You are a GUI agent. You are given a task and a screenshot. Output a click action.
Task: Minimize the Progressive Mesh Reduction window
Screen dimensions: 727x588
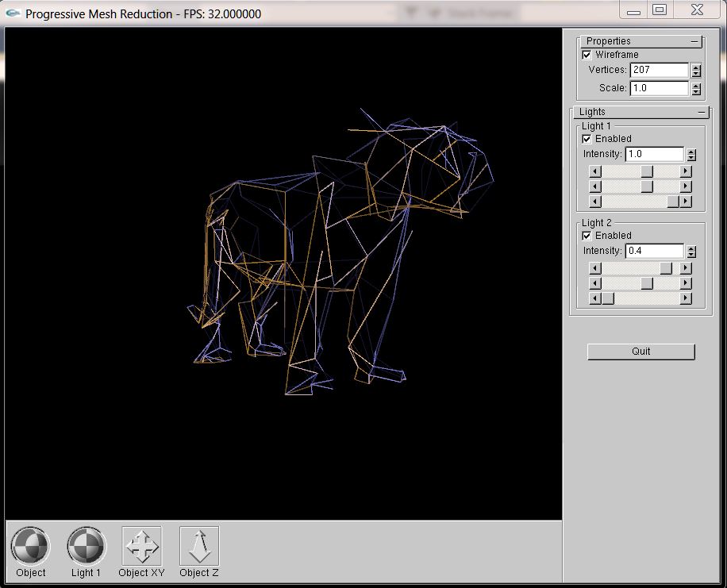point(633,10)
